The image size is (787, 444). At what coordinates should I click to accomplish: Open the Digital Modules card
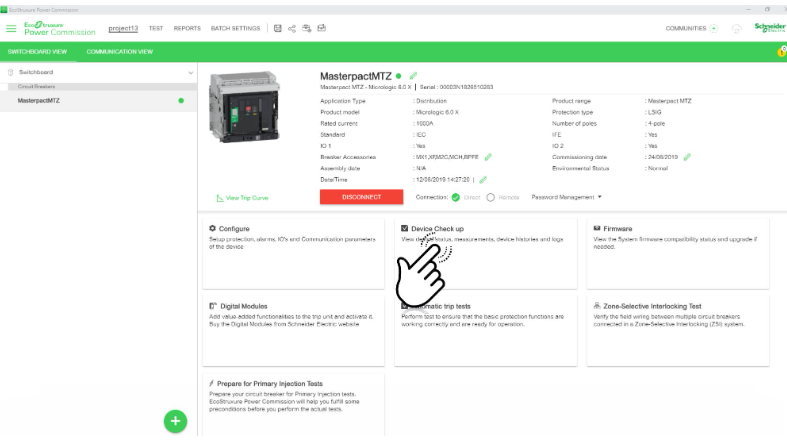pos(293,331)
